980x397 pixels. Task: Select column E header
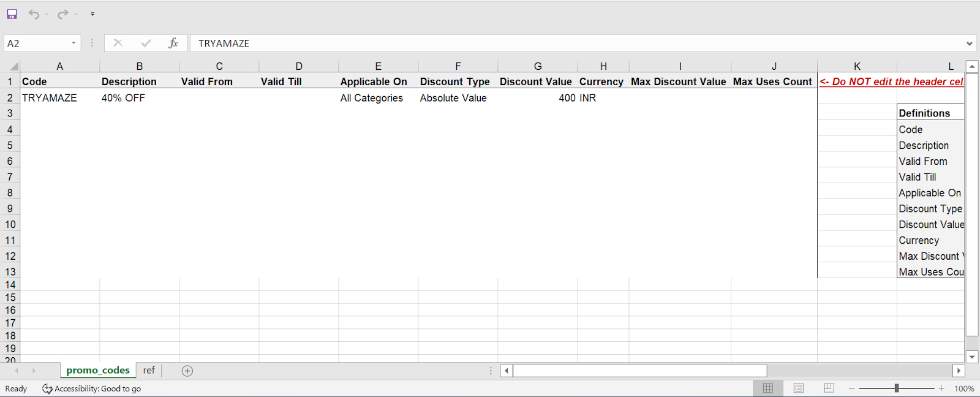(378, 66)
